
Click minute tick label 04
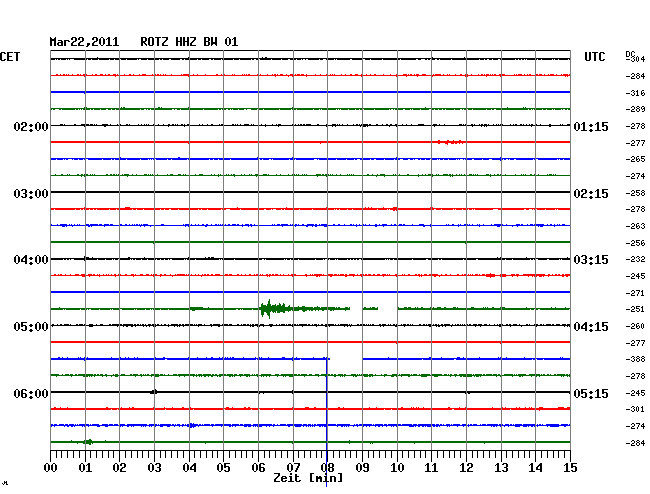pyautogui.click(x=189, y=468)
